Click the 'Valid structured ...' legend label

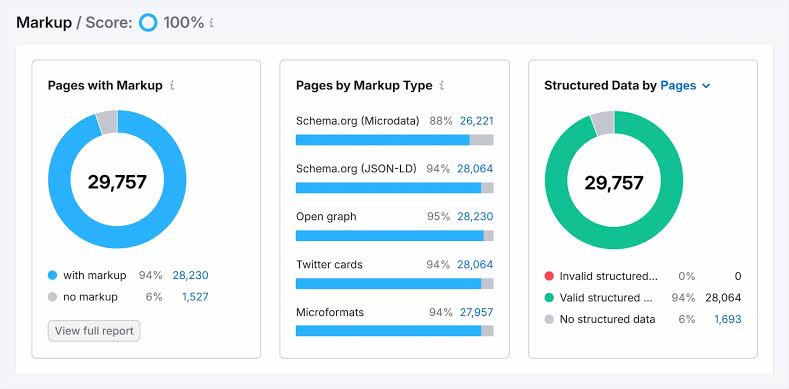(x=606, y=297)
